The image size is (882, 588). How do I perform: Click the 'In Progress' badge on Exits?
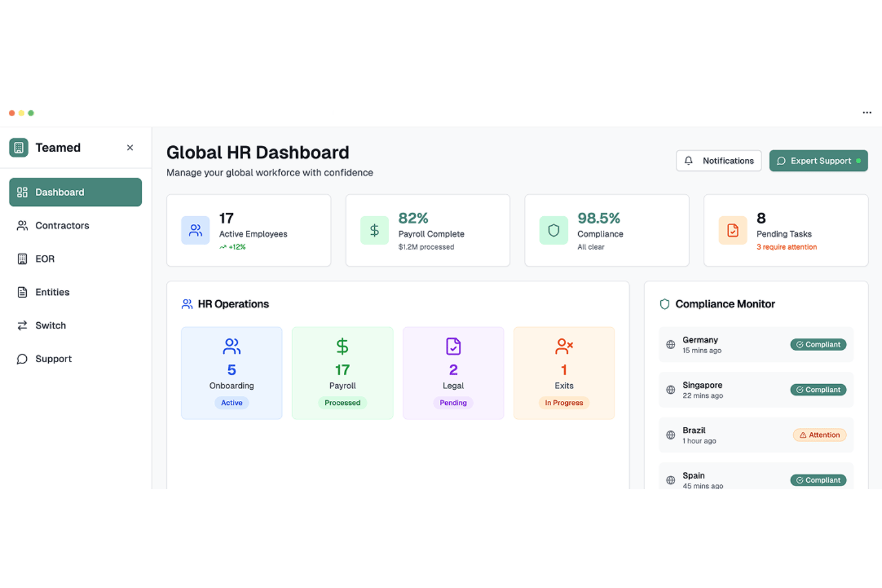[x=564, y=403]
